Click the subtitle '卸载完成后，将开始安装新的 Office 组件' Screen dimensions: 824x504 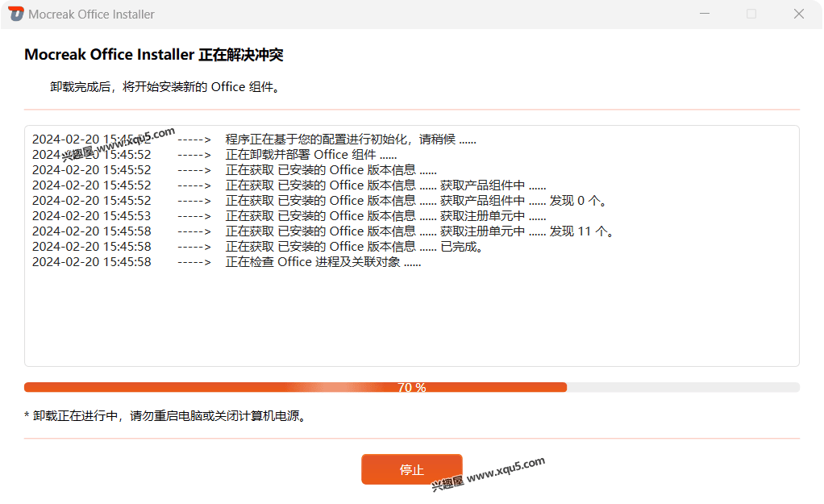click(x=165, y=87)
